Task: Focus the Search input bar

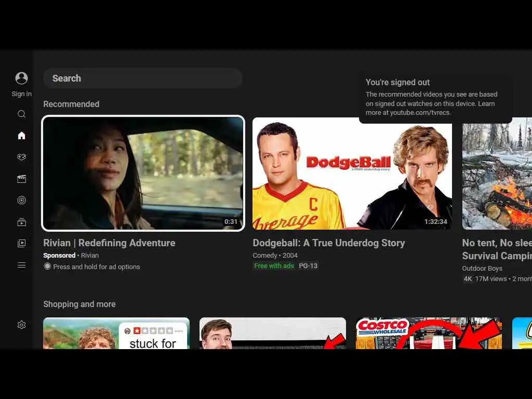Action: (143, 78)
